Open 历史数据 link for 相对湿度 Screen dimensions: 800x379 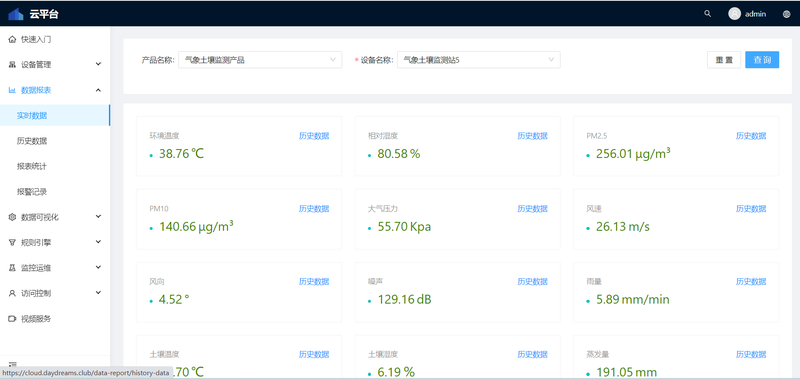click(533, 136)
